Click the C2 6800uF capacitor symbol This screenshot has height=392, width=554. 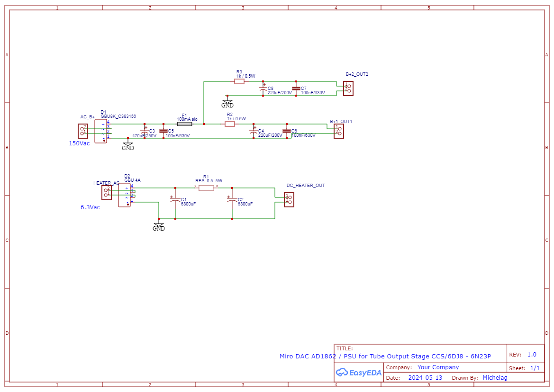(232, 201)
